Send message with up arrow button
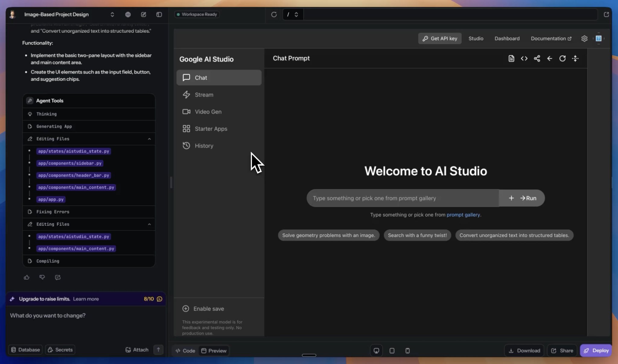The height and width of the screenshot is (364, 618). tap(158, 350)
